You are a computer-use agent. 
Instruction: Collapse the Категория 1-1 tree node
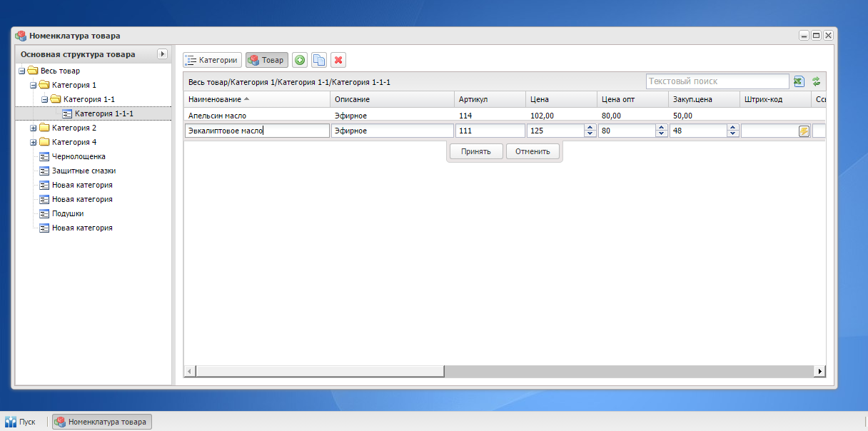(x=44, y=100)
